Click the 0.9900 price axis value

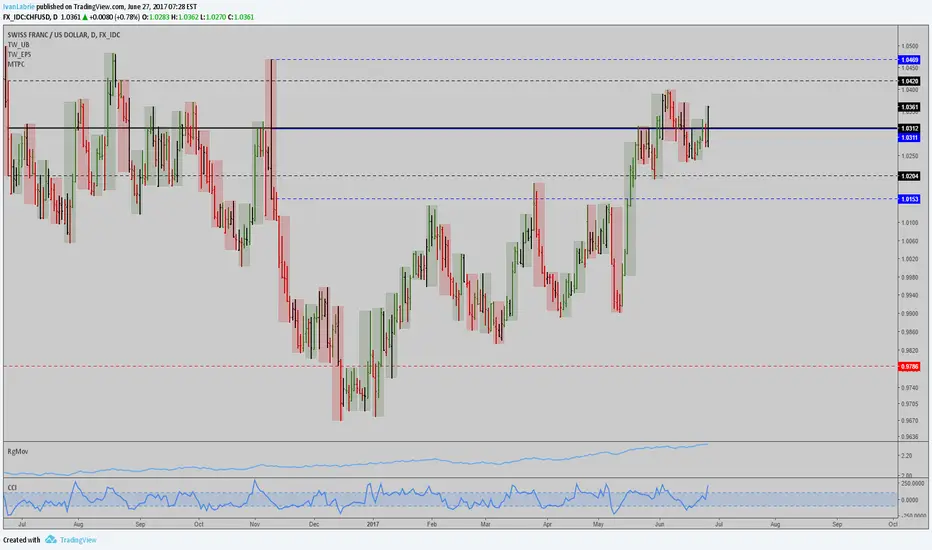pyautogui.click(x=910, y=313)
